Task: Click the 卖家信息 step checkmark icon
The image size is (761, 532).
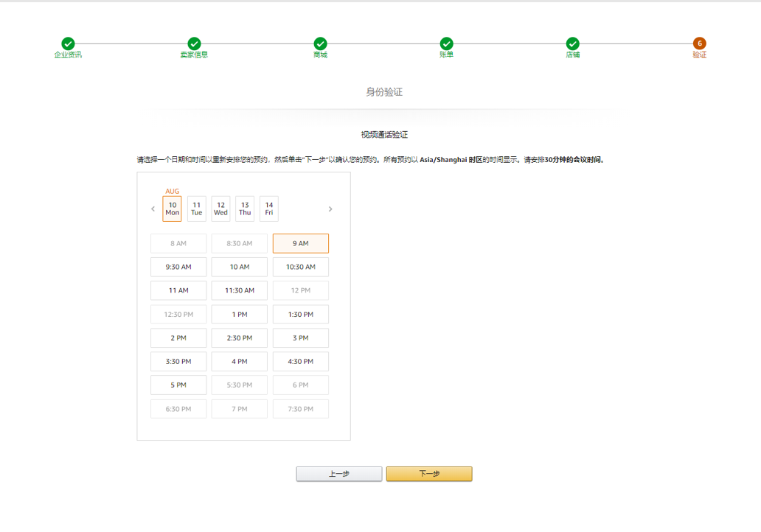Action: pyautogui.click(x=194, y=43)
